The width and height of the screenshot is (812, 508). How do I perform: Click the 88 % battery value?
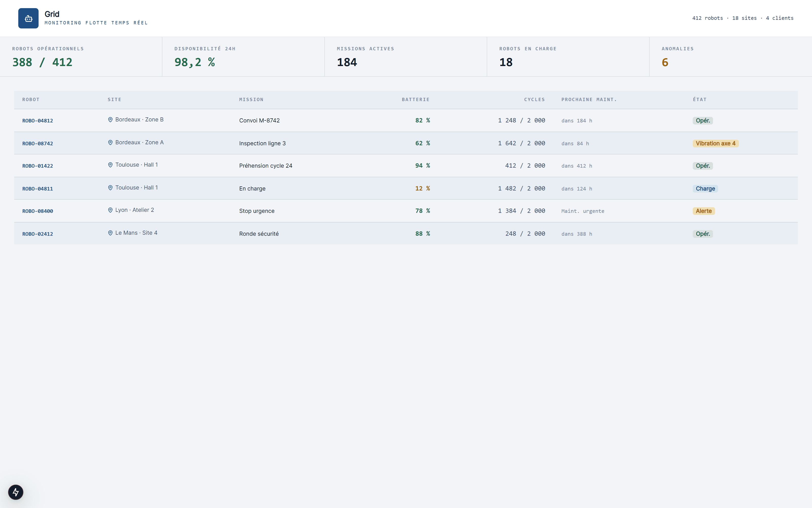point(422,233)
